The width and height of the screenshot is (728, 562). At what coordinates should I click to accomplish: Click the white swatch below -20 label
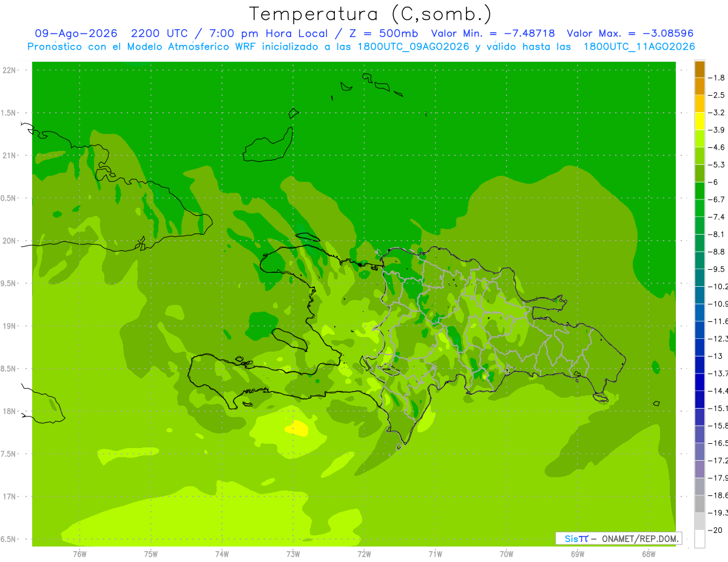(x=699, y=539)
